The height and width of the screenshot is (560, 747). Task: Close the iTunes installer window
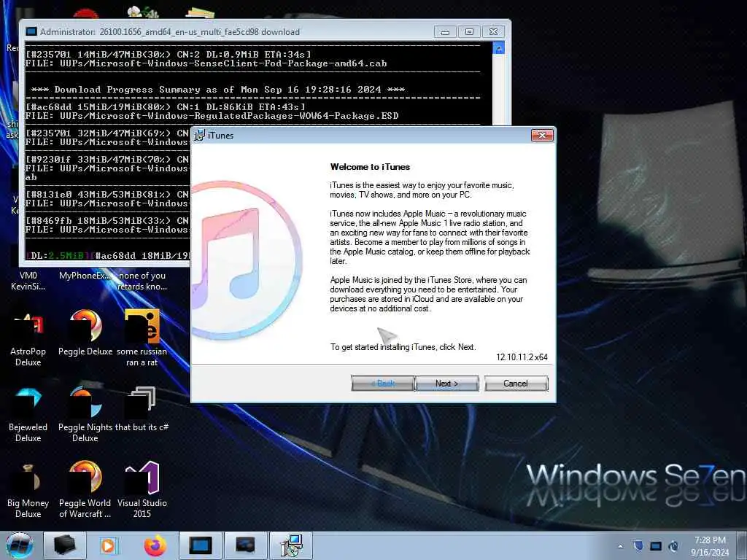542,135
